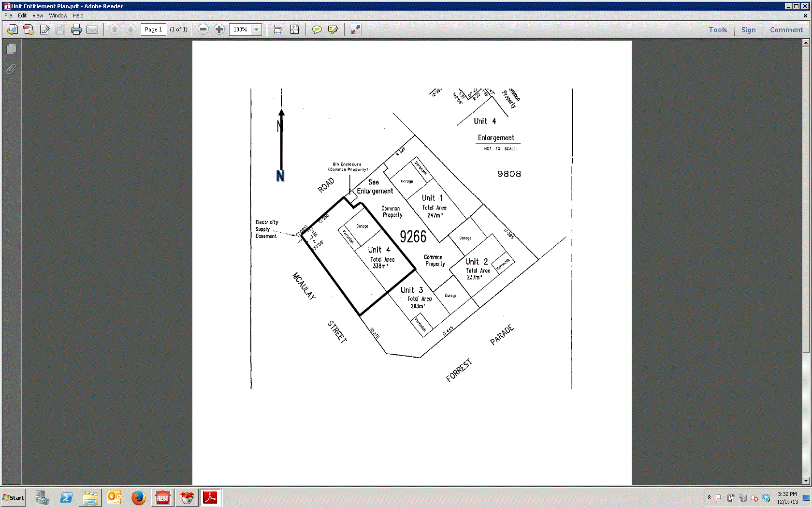
Task: Click the Zoom in plus button
Action: point(219,30)
